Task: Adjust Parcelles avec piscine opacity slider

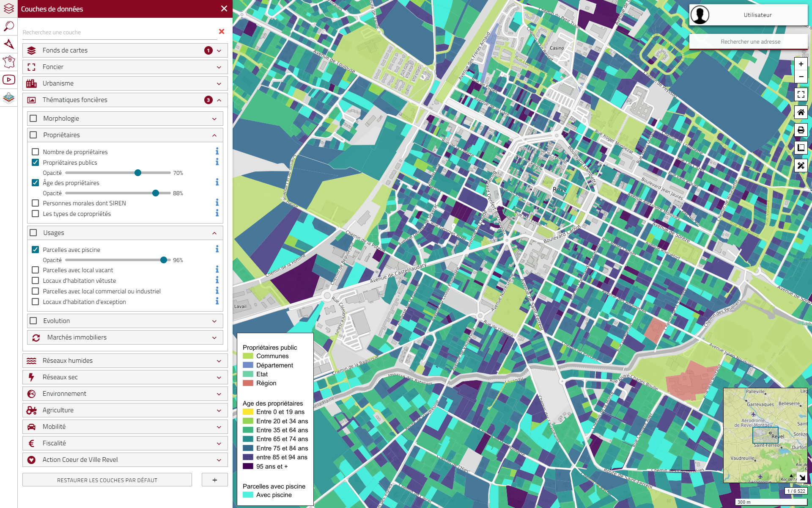Action: point(164,260)
